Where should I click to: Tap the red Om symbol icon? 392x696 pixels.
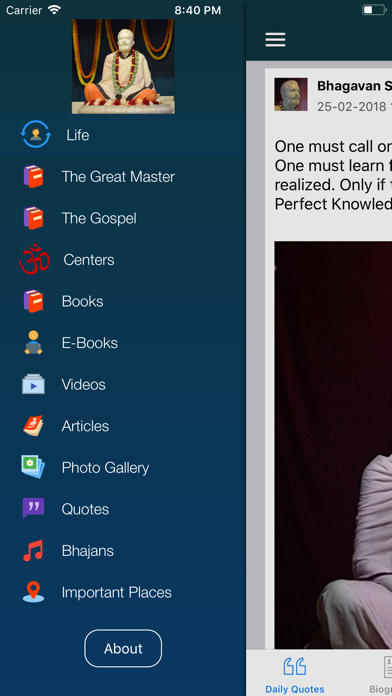(x=34, y=260)
